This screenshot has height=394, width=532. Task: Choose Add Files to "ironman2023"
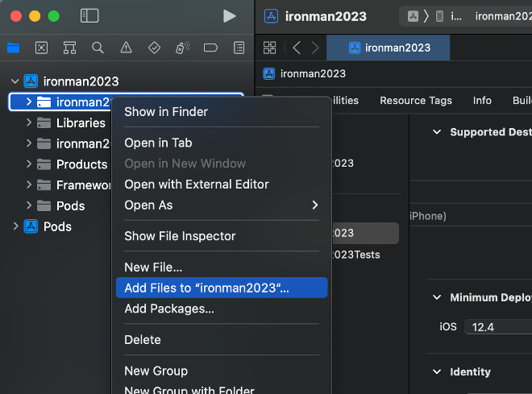[206, 288]
